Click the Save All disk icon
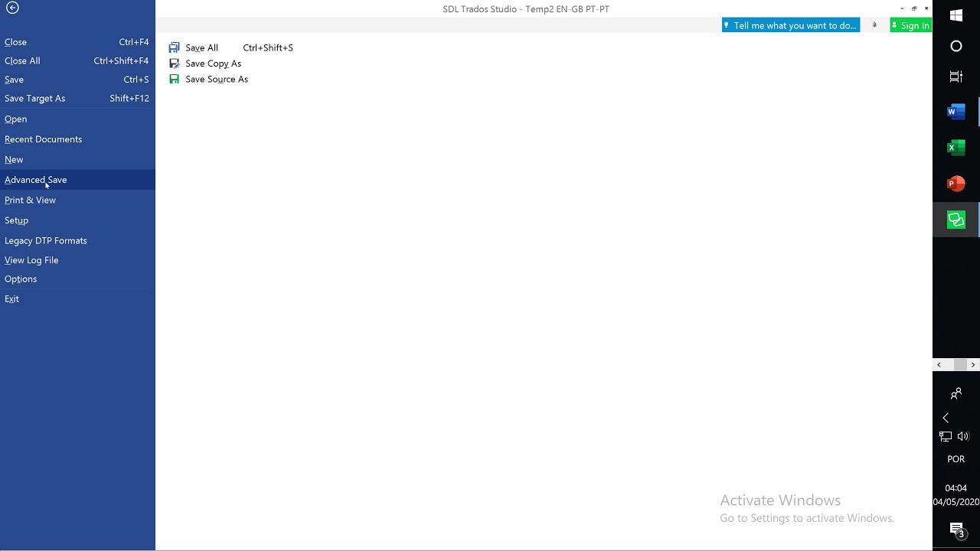Image resolution: width=980 pixels, height=551 pixels. [175, 47]
